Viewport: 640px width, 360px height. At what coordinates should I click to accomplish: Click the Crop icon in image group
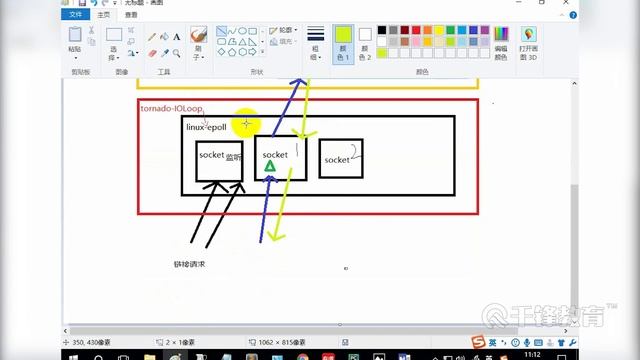131,30
